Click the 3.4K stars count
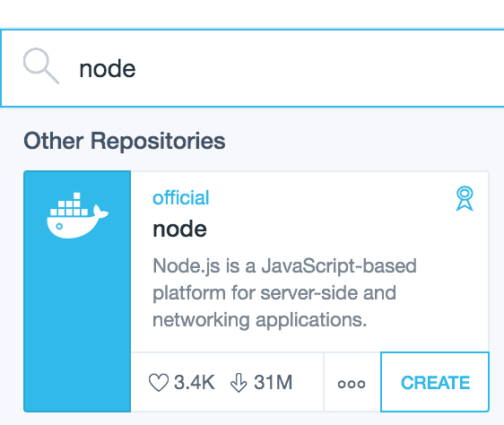The height and width of the screenshot is (425, 504). (195, 383)
